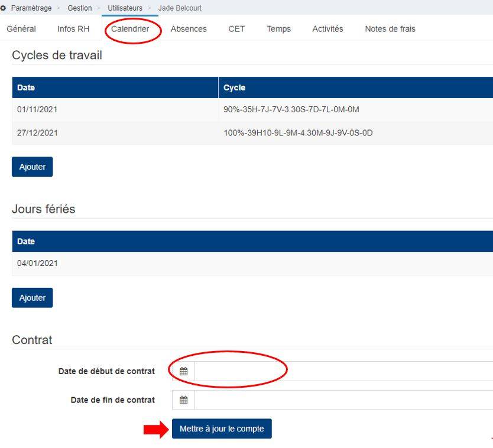
Task: Focus the Date de fin de contrat field
Action: pos(343,400)
